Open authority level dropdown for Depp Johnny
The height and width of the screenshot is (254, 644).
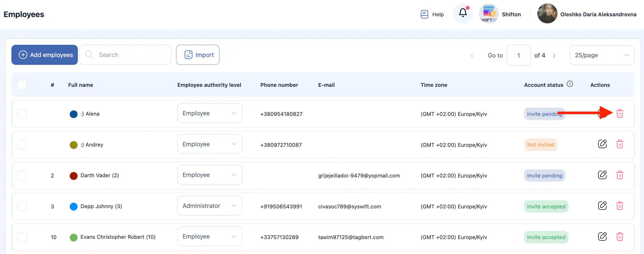coord(210,206)
